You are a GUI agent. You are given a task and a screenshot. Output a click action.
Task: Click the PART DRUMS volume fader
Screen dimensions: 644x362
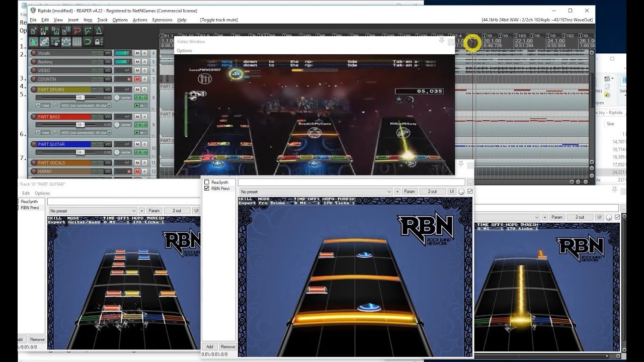80,98
